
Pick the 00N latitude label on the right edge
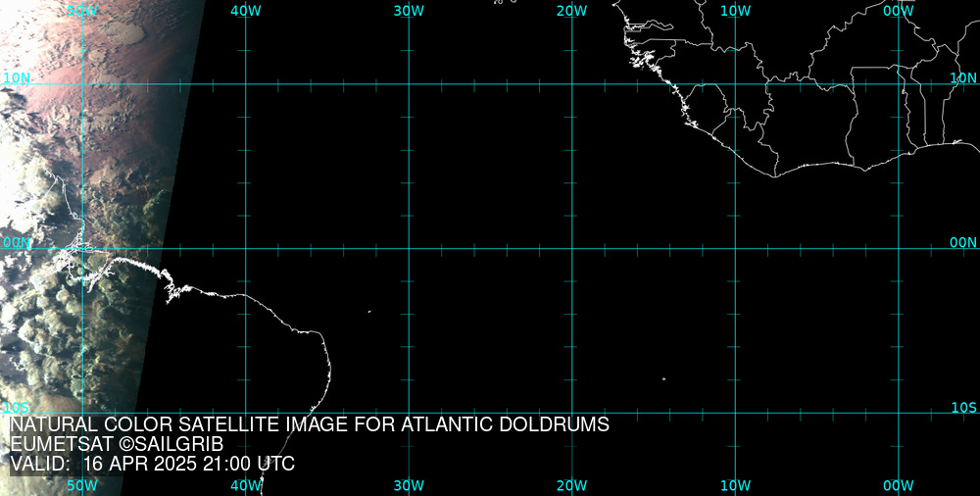coord(963,243)
